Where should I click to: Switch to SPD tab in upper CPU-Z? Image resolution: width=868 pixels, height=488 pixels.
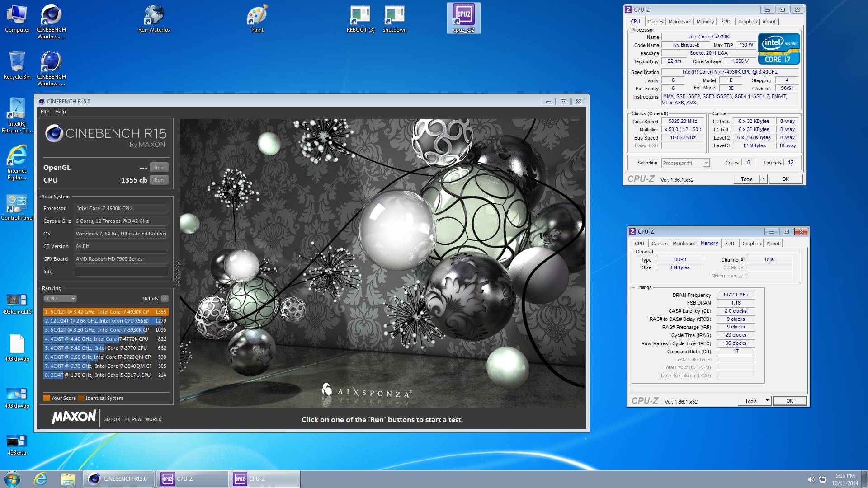[x=726, y=22]
